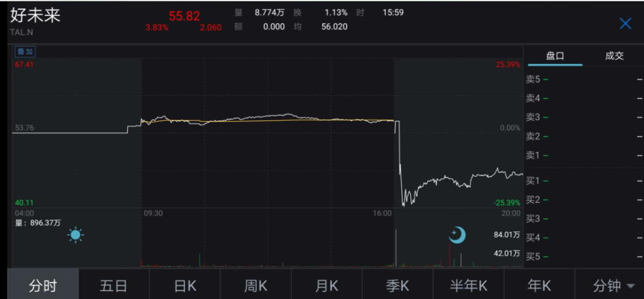This screenshot has height=299, width=644.
Task: Click the 好未来 stock title
Action: tap(35, 15)
